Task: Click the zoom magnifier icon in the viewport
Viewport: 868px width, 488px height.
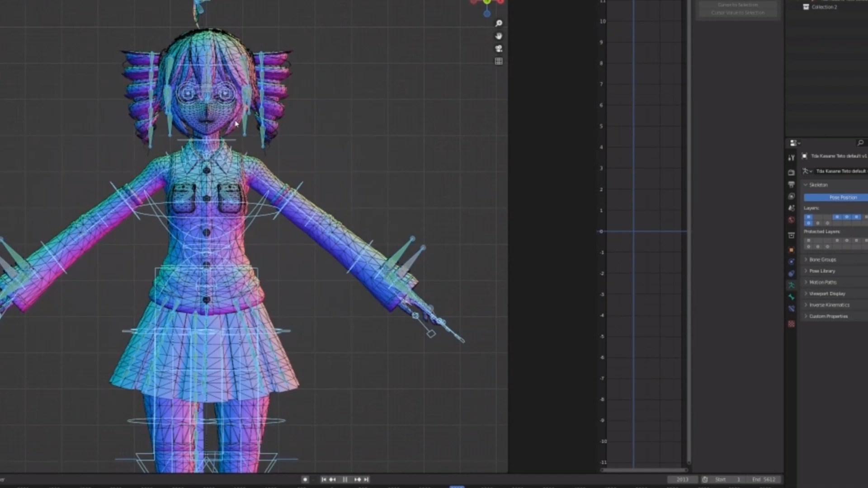Action: (x=499, y=23)
